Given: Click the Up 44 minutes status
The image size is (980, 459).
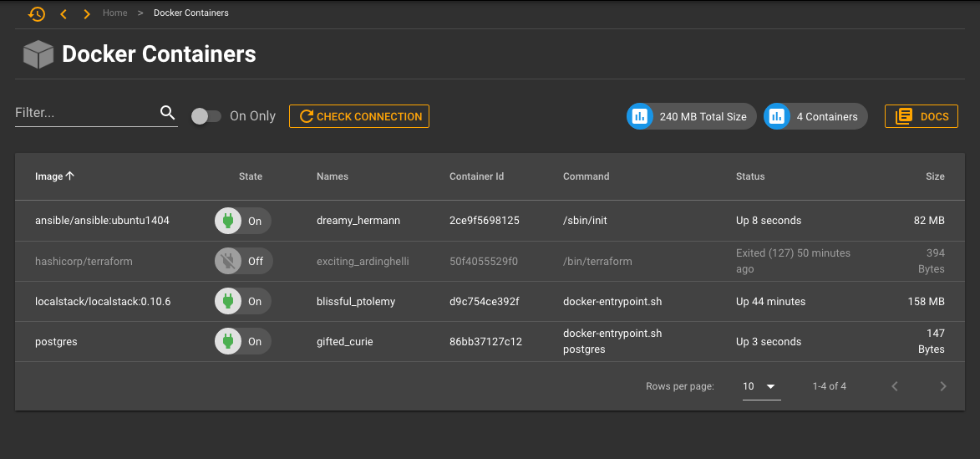Looking at the screenshot, I should 770,302.
